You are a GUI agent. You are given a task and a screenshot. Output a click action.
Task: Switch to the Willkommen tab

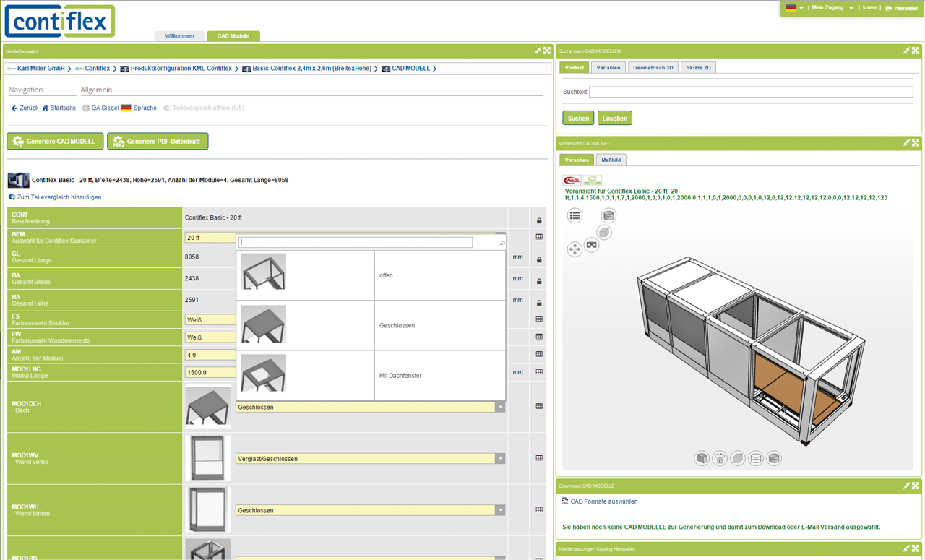pos(179,35)
